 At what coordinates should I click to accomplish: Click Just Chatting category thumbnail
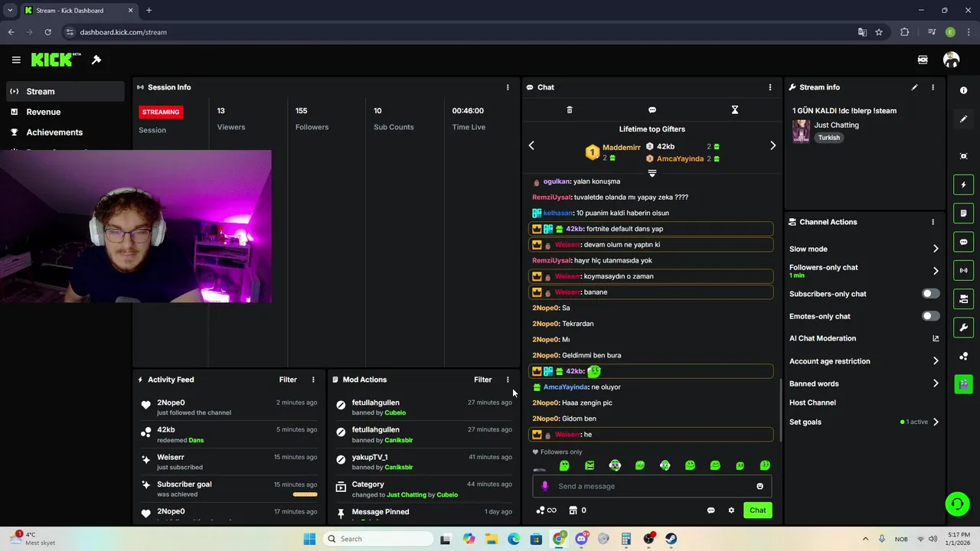[801, 131]
